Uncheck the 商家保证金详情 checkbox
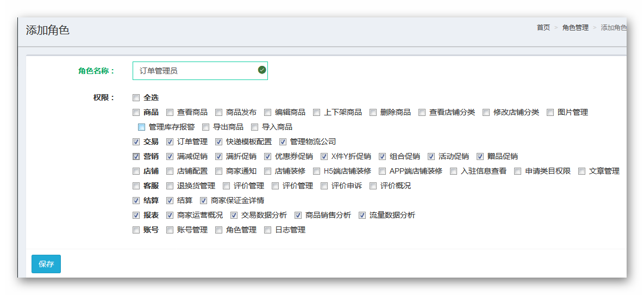The width and height of the screenshot is (644, 295). click(203, 201)
